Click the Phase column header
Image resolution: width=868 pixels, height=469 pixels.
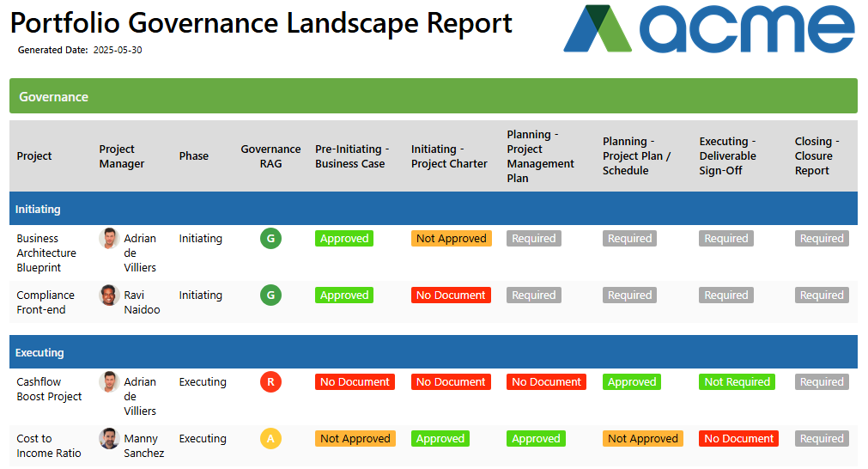(194, 156)
